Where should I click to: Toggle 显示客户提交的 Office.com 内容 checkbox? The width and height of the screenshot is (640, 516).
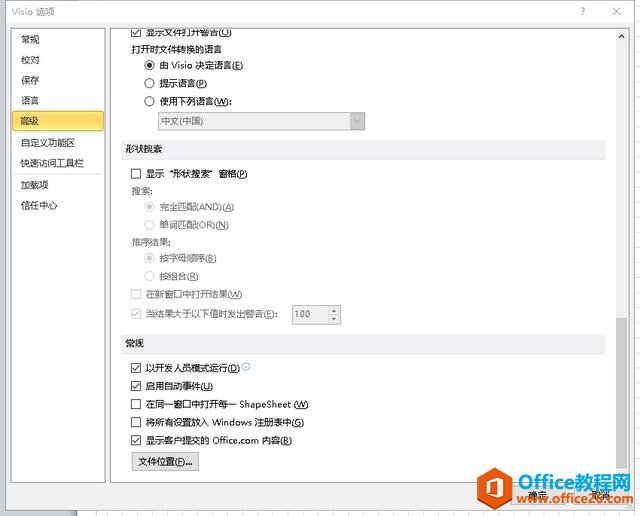136,440
